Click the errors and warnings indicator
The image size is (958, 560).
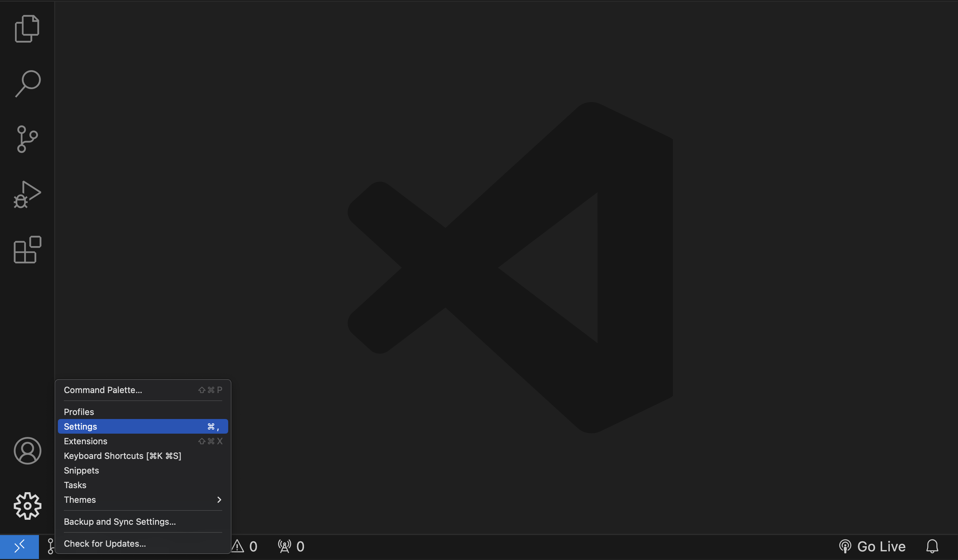click(x=245, y=546)
